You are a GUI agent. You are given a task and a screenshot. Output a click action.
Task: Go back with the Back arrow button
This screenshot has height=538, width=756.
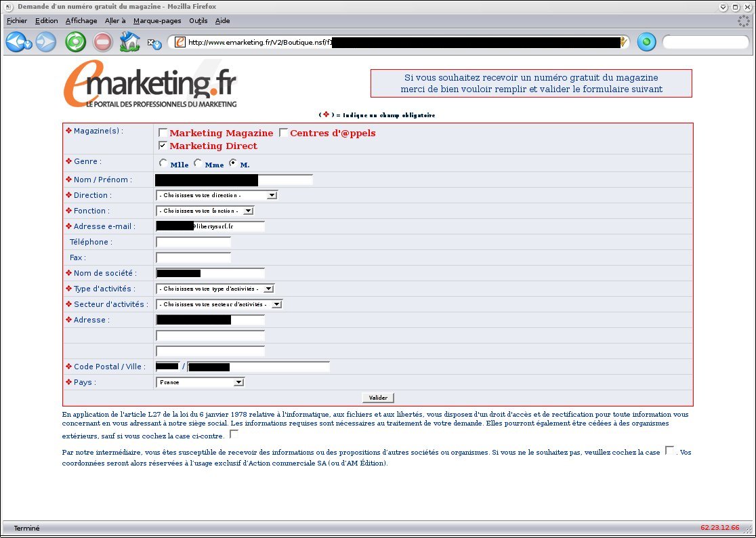pyautogui.click(x=16, y=42)
